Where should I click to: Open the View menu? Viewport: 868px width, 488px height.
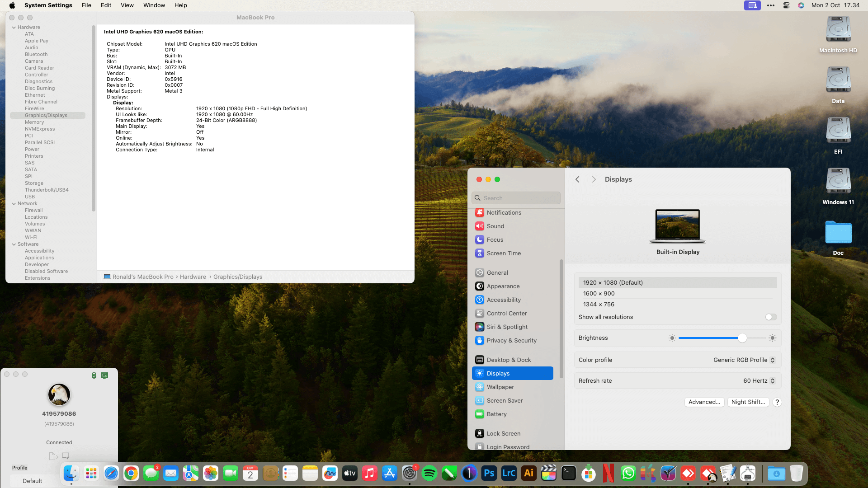tap(127, 5)
